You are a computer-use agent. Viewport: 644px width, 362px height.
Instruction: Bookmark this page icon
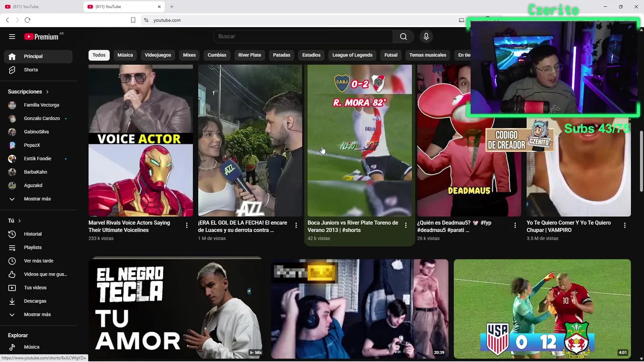click(133, 20)
